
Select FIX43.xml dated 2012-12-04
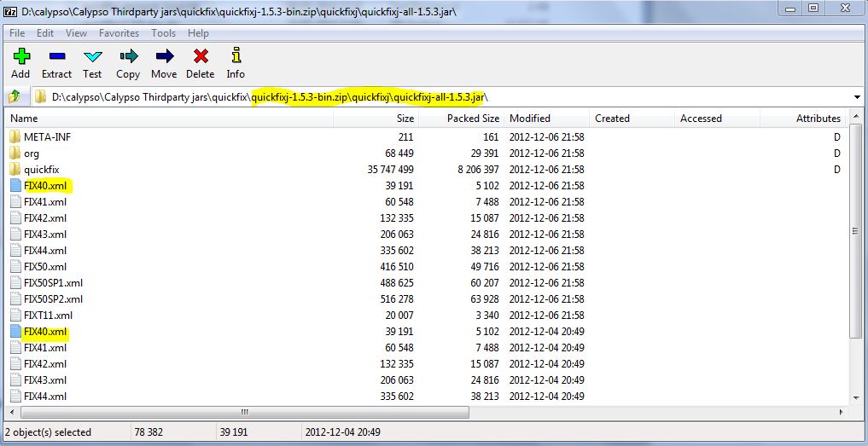click(45, 380)
